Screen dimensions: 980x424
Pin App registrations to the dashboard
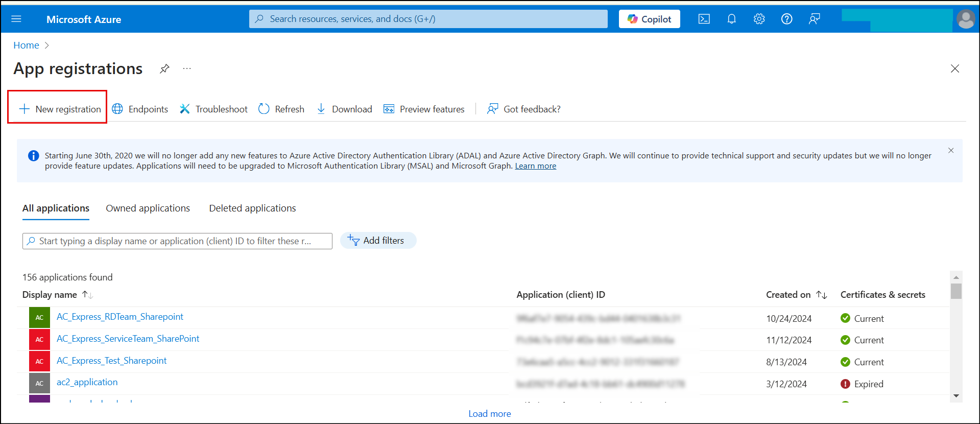[164, 68]
